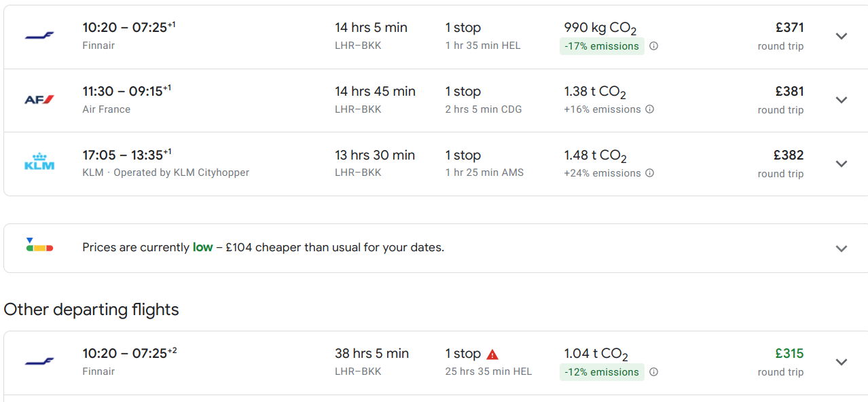Click Finnair logo on the £315 flight
Viewport: 868px width, 402px height.
point(39,362)
